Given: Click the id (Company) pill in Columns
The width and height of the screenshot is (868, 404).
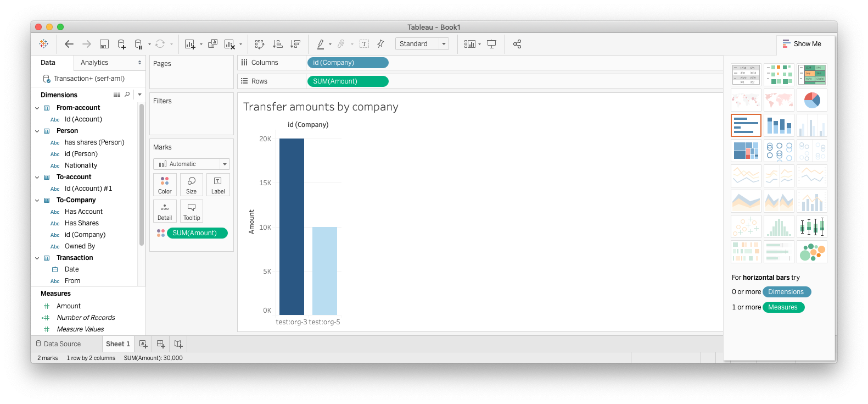Looking at the screenshot, I should [x=347, y=63].
